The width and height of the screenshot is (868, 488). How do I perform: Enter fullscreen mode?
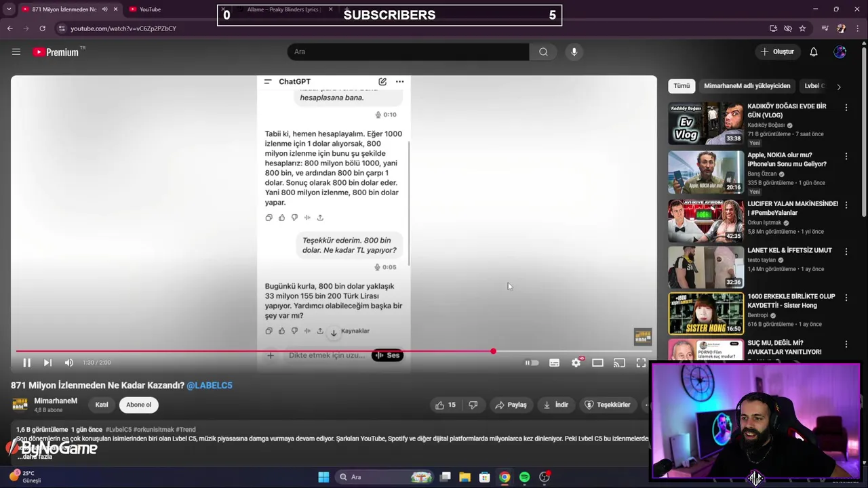(641, 363)
